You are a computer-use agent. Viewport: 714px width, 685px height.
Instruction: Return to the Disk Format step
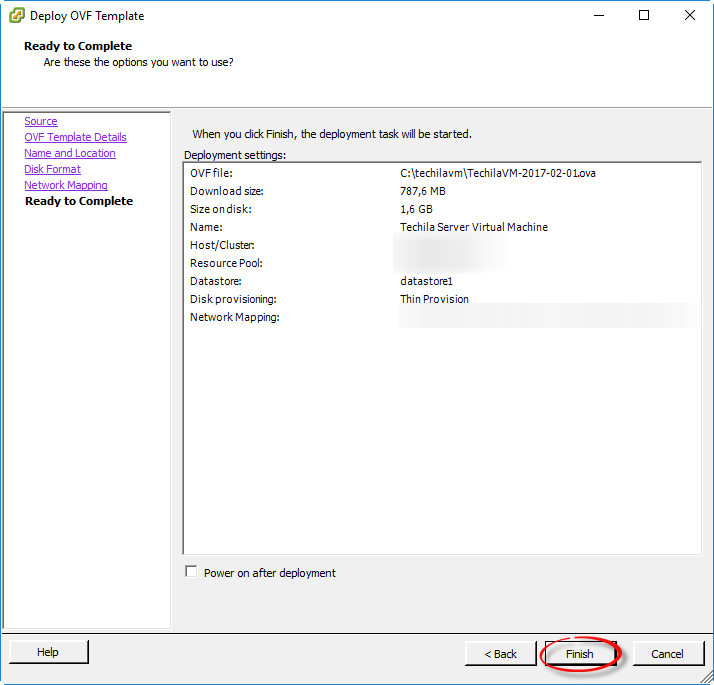coord(52,169)
